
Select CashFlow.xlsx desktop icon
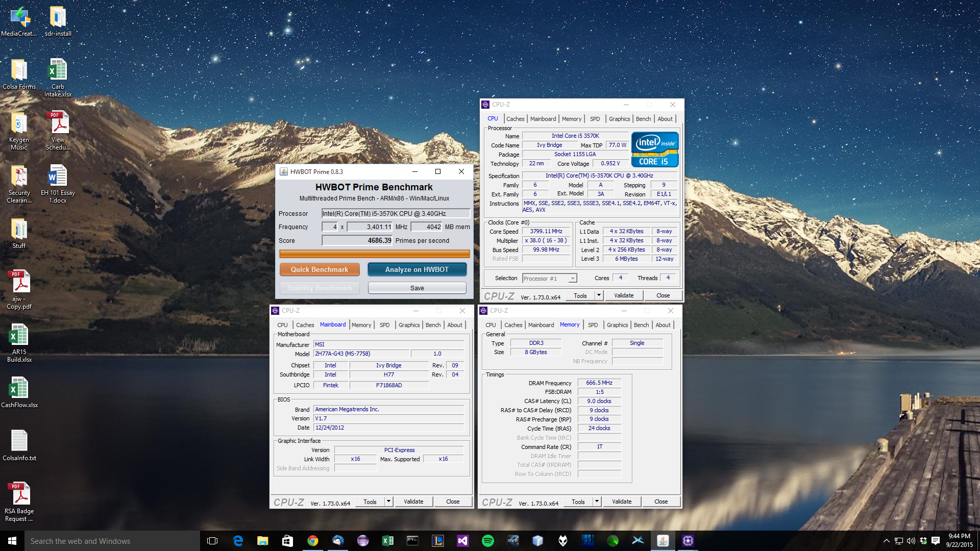tap(19, 393)
